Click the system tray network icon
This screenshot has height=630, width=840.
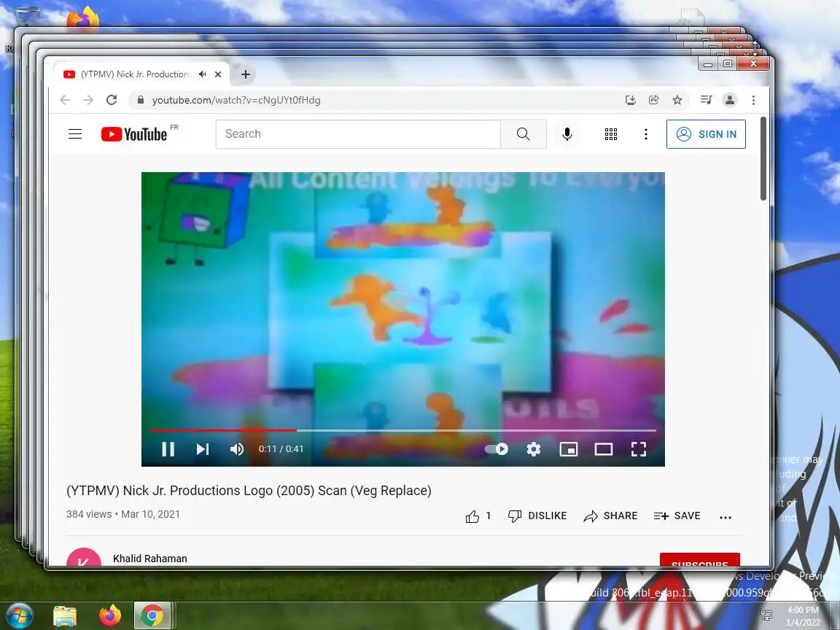(766, 615)
